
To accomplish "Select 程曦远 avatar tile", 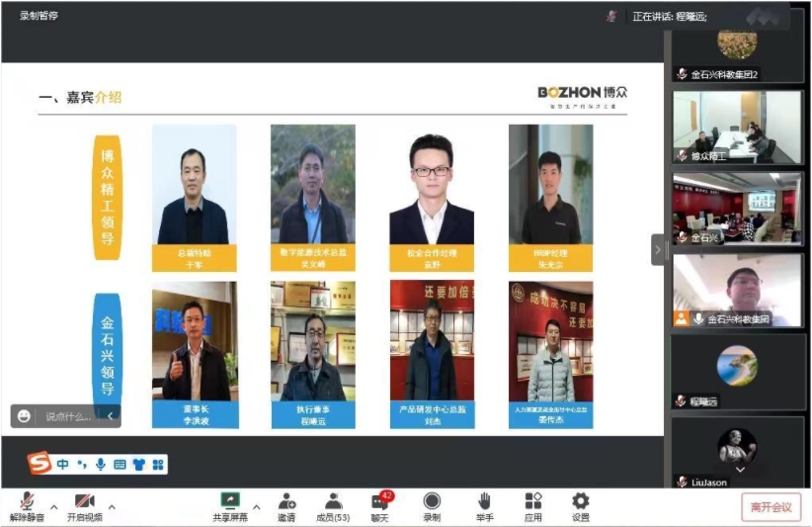I will tap(737, 372).
